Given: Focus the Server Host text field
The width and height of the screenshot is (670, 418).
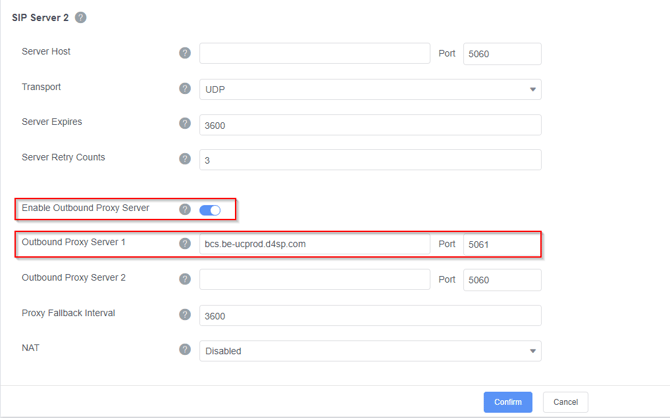Looking at the screenshot, I should coord(314,53).
